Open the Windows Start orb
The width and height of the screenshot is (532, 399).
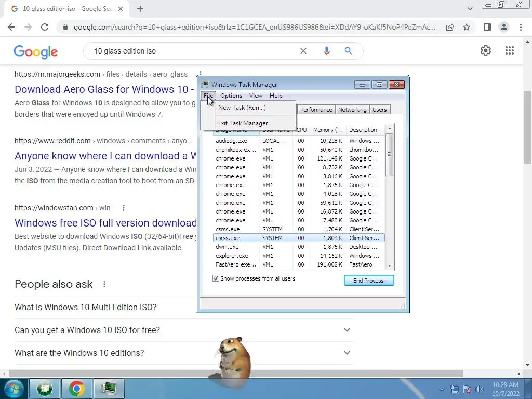[14, 389]
